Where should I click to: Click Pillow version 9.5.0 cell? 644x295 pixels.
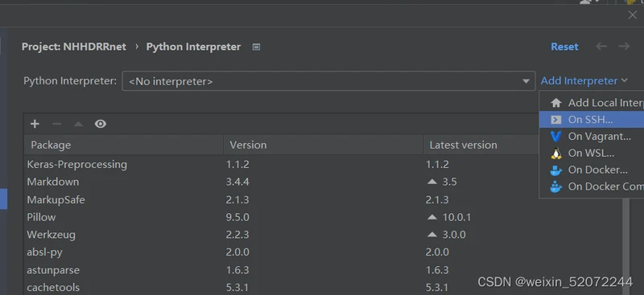pyautogui.click(x=237, y=217)
